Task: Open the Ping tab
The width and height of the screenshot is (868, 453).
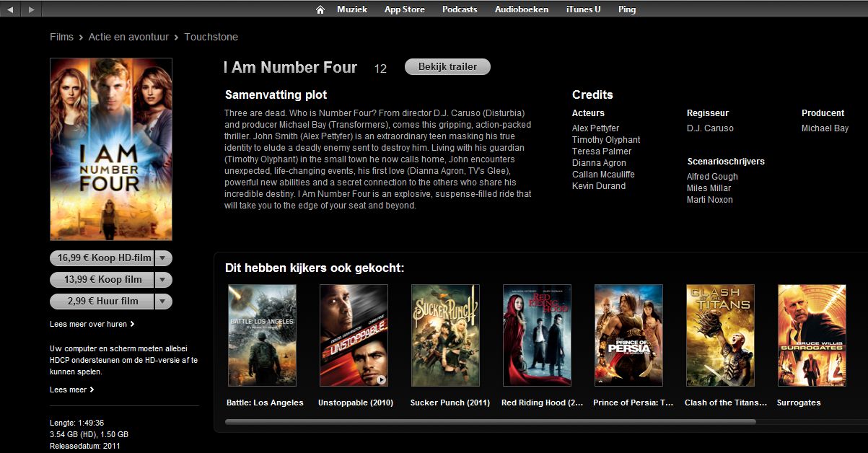Action: pyautogui.click(x=627, y=9)
